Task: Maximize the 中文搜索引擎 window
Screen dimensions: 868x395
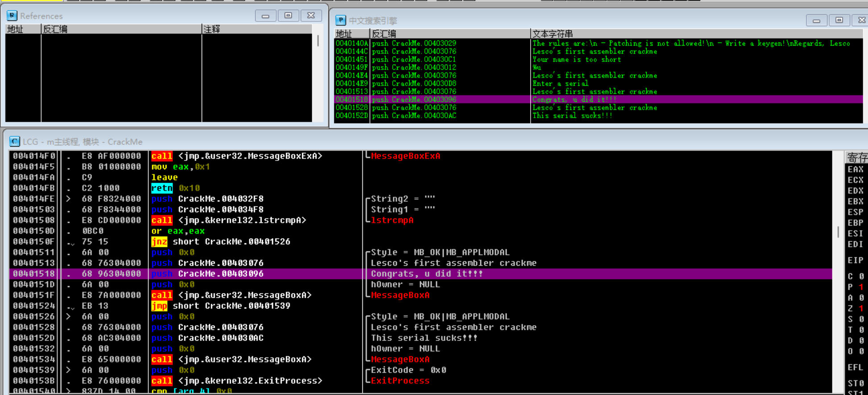Action: [839, 21]
